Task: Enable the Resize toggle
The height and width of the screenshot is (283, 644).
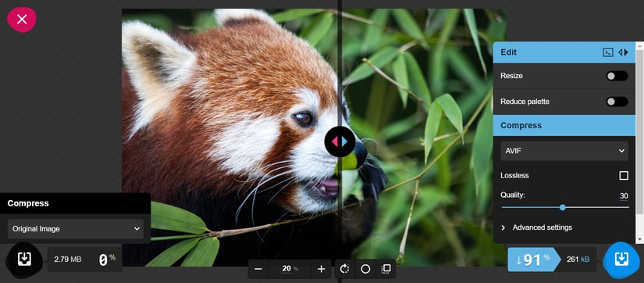Action: pos(617,76)
